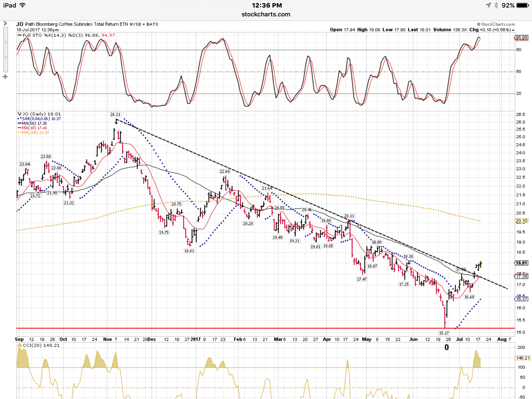
Task: Select the MA(50) 17.35 legend entry
Action: tap(32, 123)
